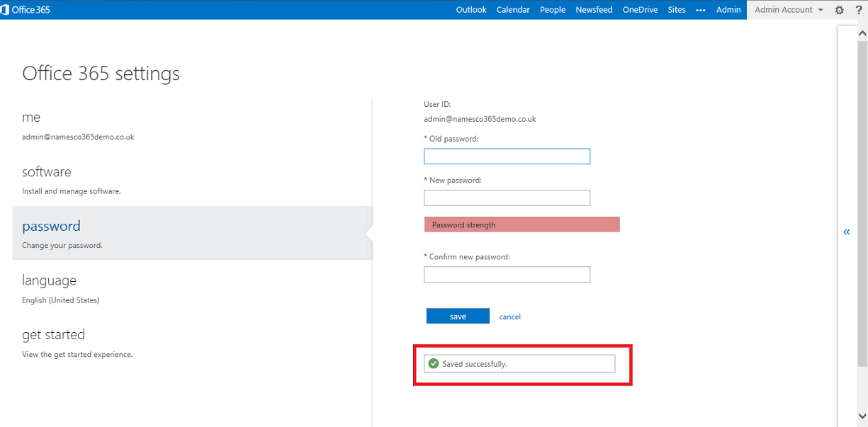Click 'English (United States)' language text
This screenshot has width=868, height=427.
[x=61, y=300]
